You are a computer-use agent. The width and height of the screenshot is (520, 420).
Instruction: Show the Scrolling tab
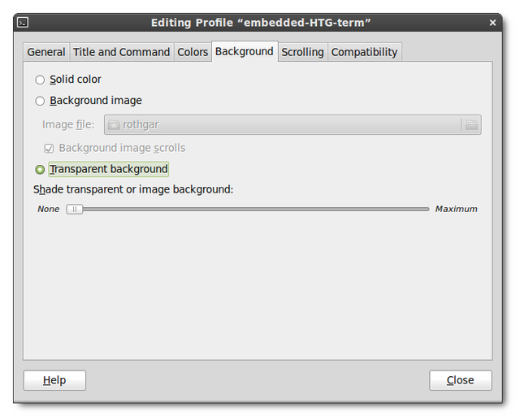[x=302, y=52]
